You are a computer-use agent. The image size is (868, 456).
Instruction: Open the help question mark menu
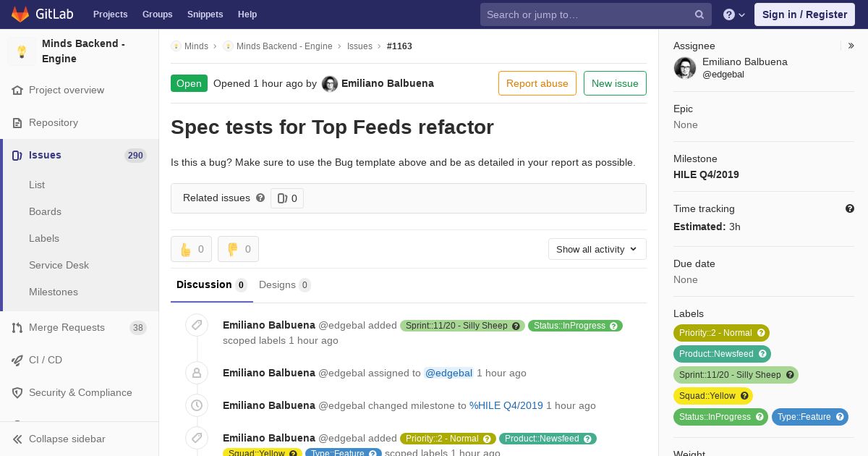pos(734,14)
